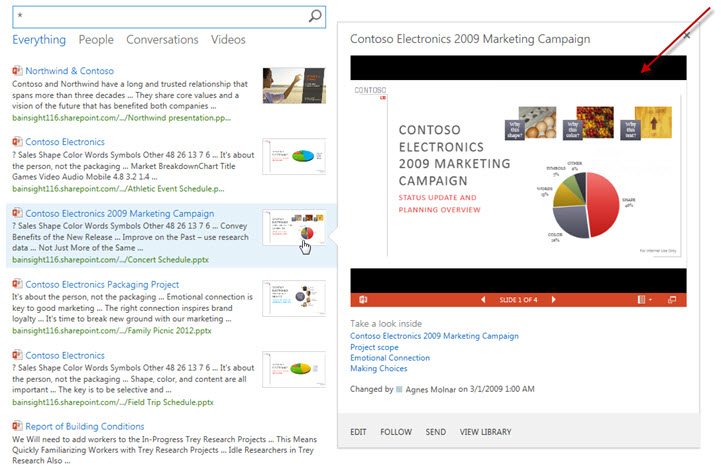Click PowerPoint icon in preview toolbar
The image size is (721, 466).
(x=363, y=299)
